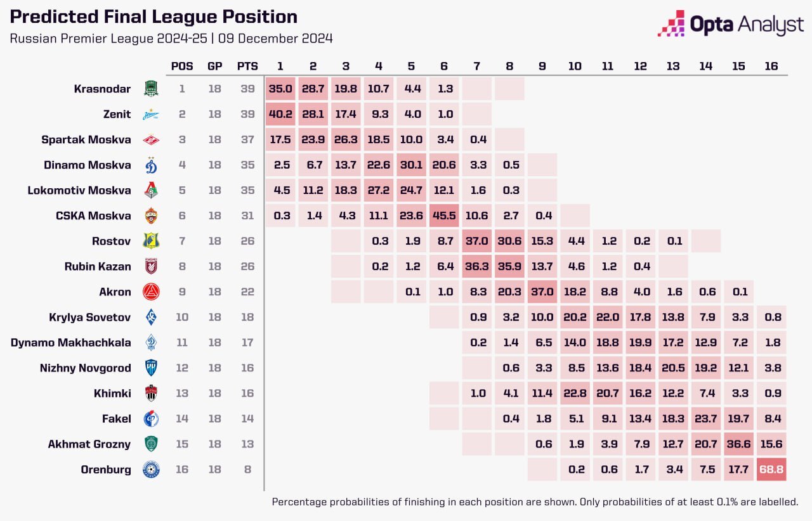
Task: Click CSKA Moskva's 45.5 cell
Action: click(444, 215)
